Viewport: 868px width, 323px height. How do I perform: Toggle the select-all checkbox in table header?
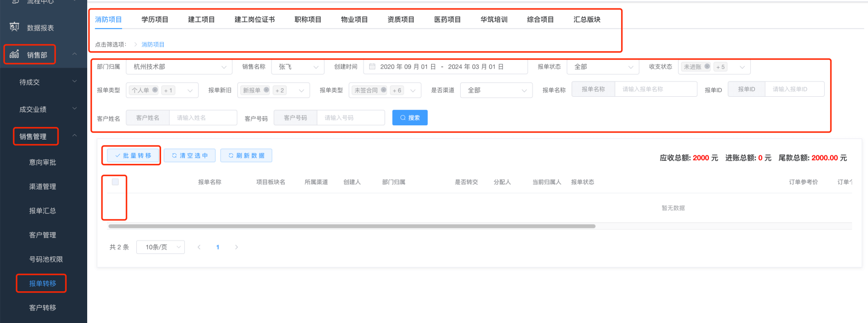pyautogui.click(x=115, y=182)
